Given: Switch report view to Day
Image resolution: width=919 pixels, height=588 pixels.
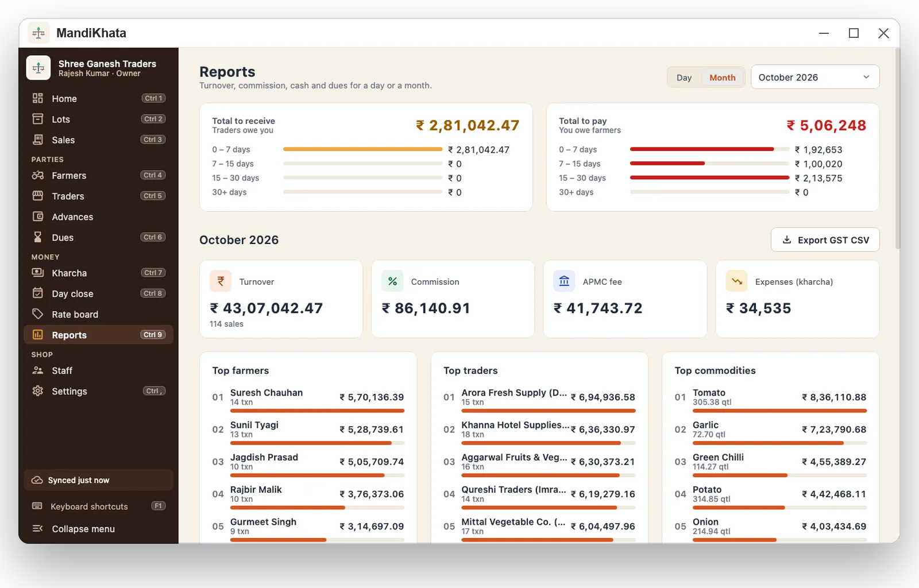Looking at the screenshot, I should 684,78.
